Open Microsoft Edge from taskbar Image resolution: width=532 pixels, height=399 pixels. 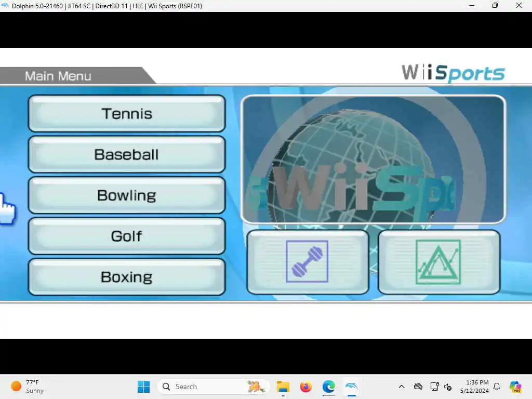pyautogui.click(x=328, y=387)
